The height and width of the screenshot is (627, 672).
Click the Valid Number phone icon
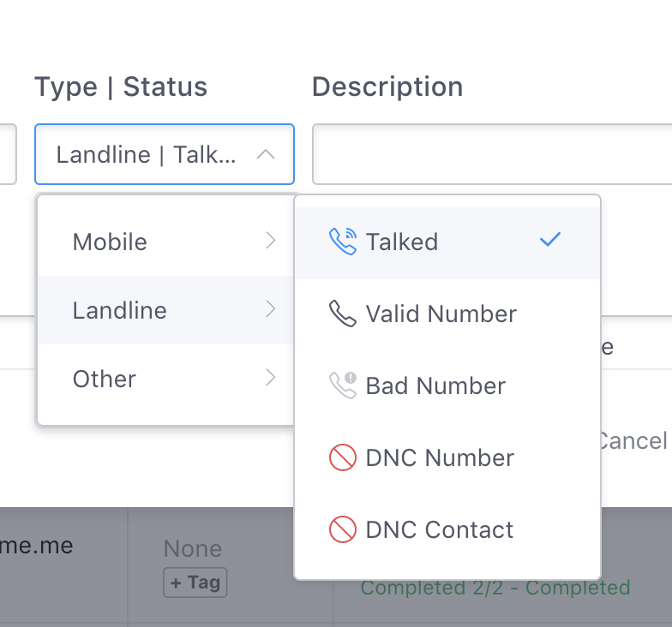[x=343, y=313]
